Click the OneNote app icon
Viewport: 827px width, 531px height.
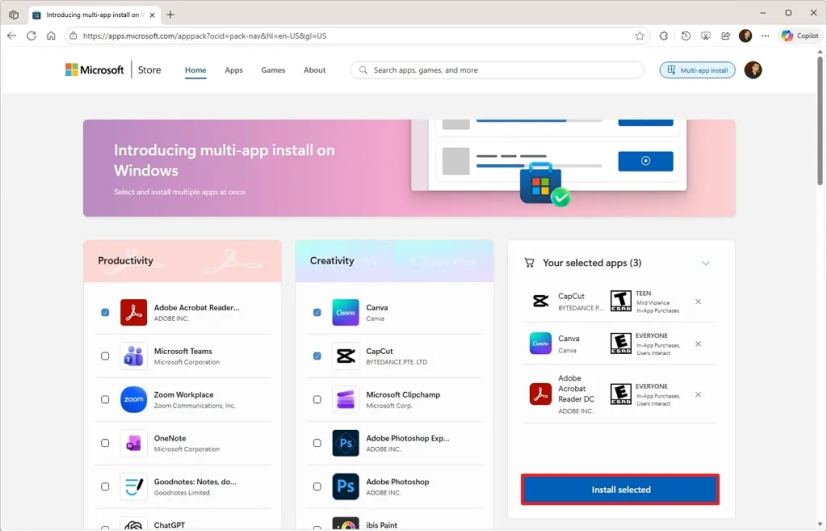133,443
